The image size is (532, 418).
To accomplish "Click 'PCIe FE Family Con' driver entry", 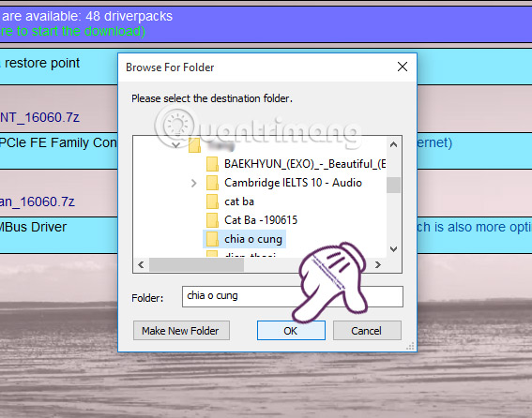I will (58, 142).
